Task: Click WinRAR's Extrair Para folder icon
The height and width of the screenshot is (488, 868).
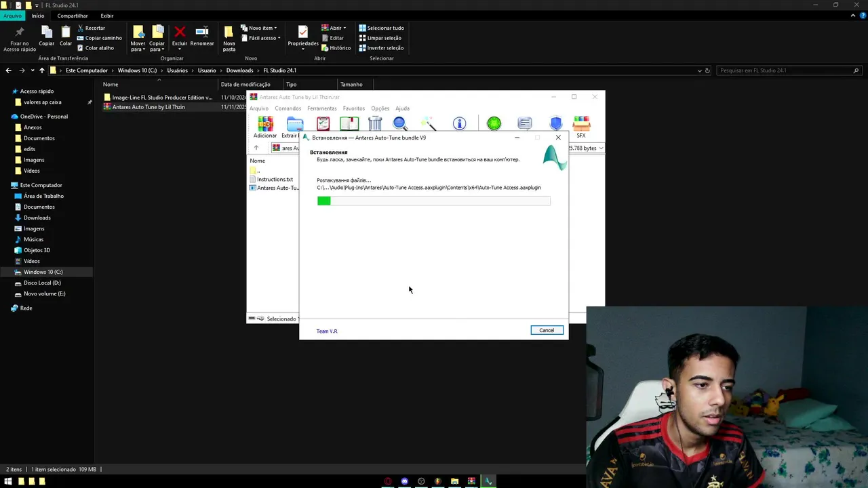Action: tap(294, 123)
